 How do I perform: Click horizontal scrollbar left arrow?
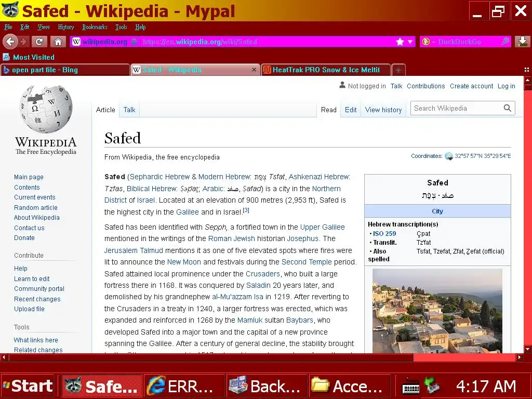coord(4,357)
